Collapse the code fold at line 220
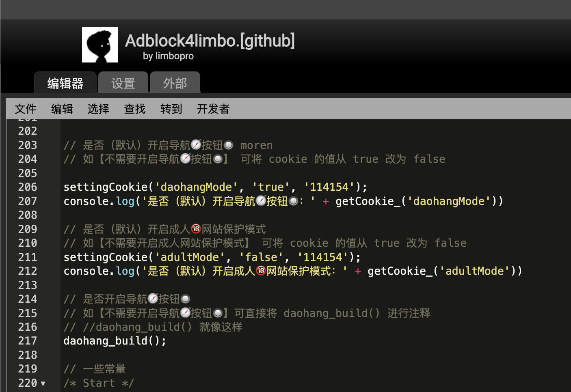Viewport: 571px width, 392px height. point(43,383)
